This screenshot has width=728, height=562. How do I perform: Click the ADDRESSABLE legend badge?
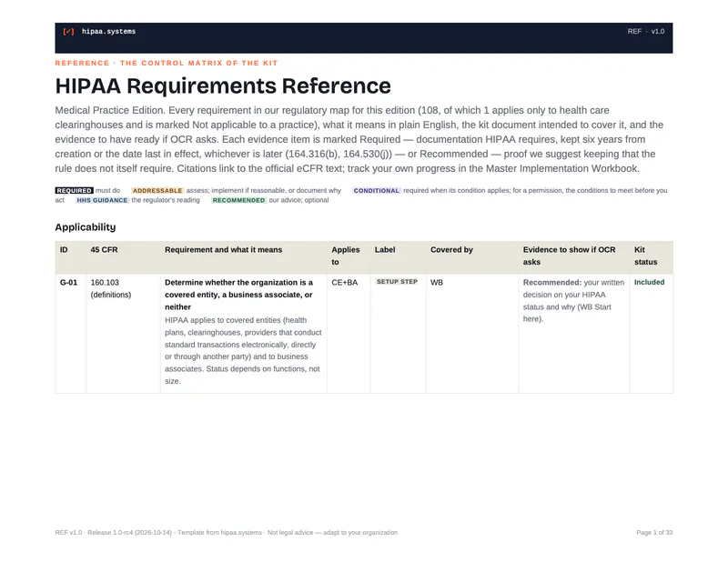[157, 190]
